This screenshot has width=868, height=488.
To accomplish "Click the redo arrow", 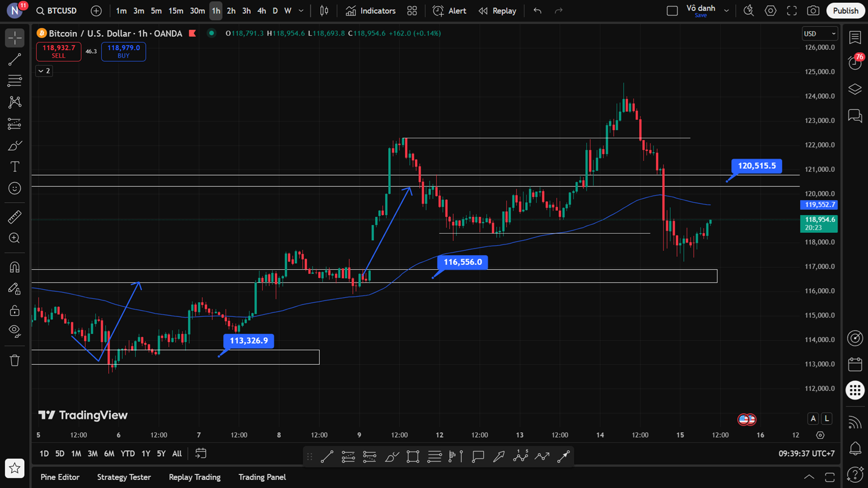I will click(x=558, y=11).
